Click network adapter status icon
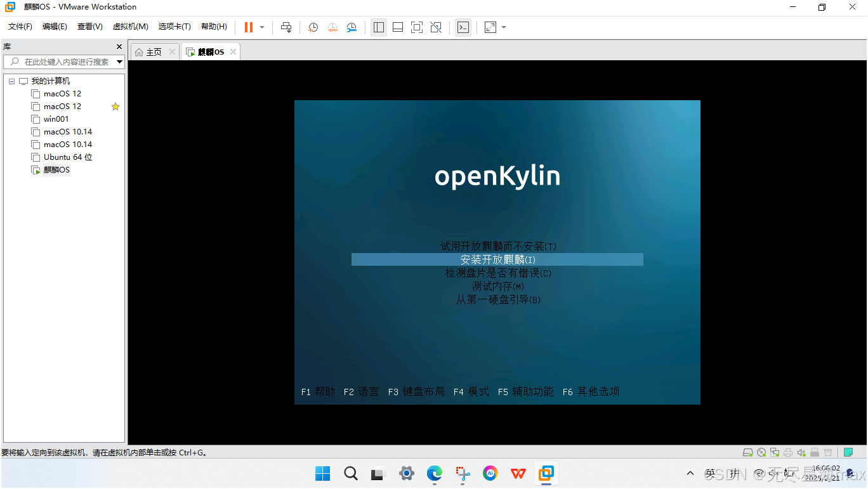868x489 pixels. (x=775, y=452)
